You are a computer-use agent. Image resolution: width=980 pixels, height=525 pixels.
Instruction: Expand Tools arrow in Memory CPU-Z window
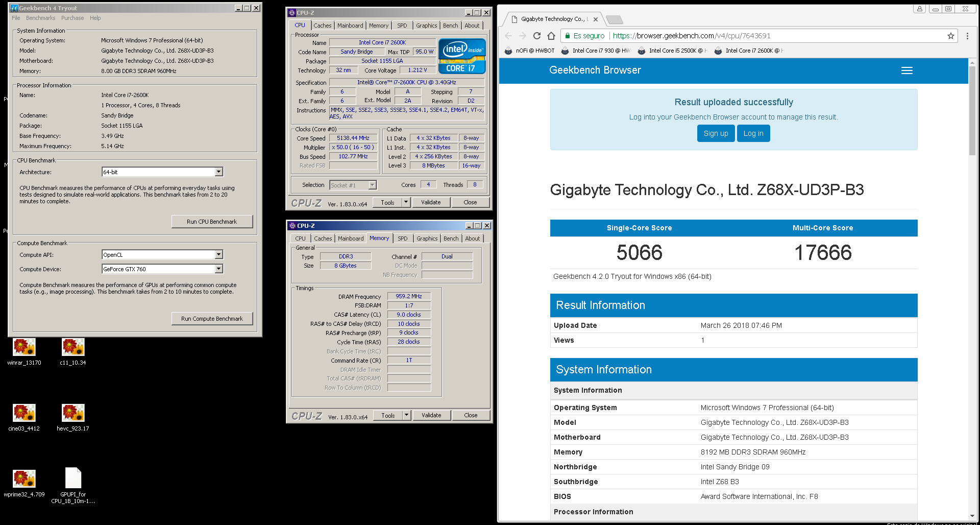point(407,415)
